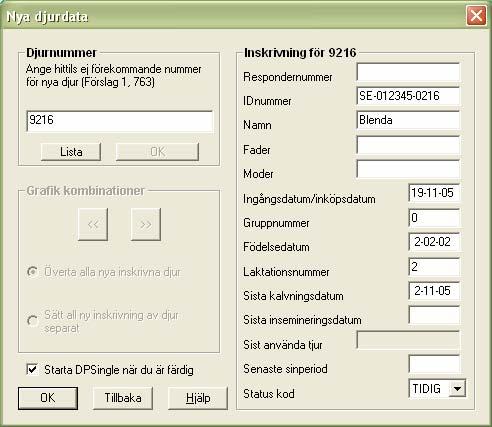Open the Status kod dropdown arrow
Screen dimensions: 492x427
[457, 389]
